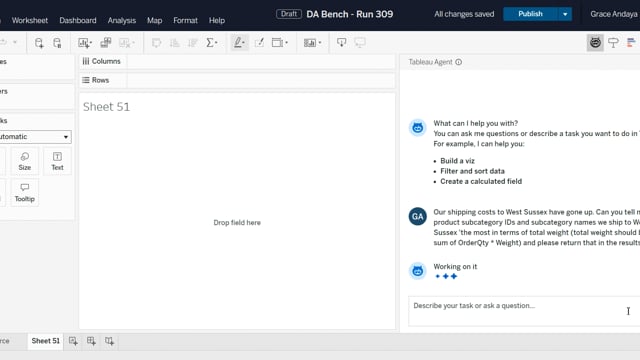Add a new dashboard from bottom tabs
Viewport: 640px width, 360px height.
91,341
